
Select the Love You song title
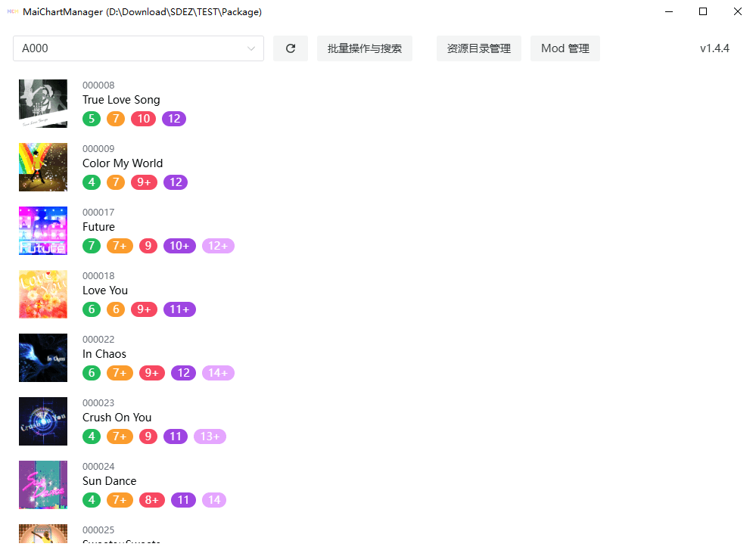pyautogui.click(x=105, y=290)
